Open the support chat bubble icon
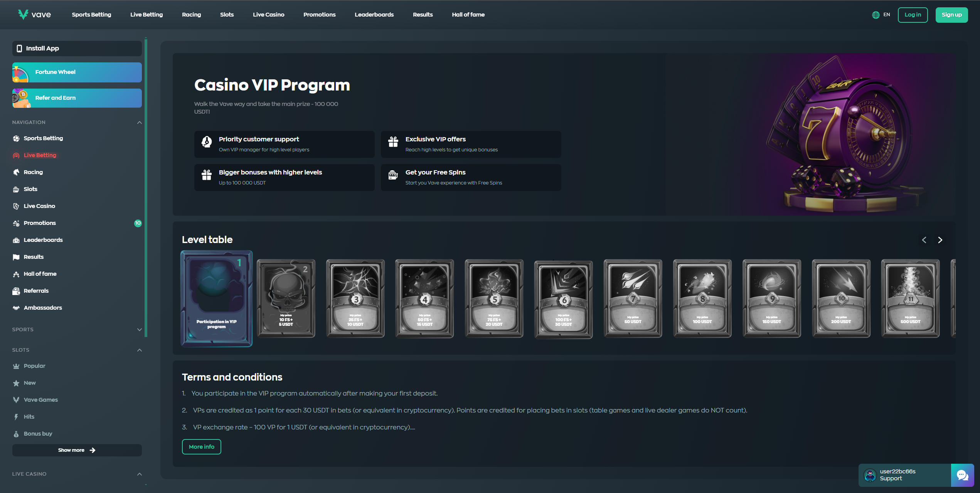The height and width of the screenshot is (493, 980). click(962, 475)
